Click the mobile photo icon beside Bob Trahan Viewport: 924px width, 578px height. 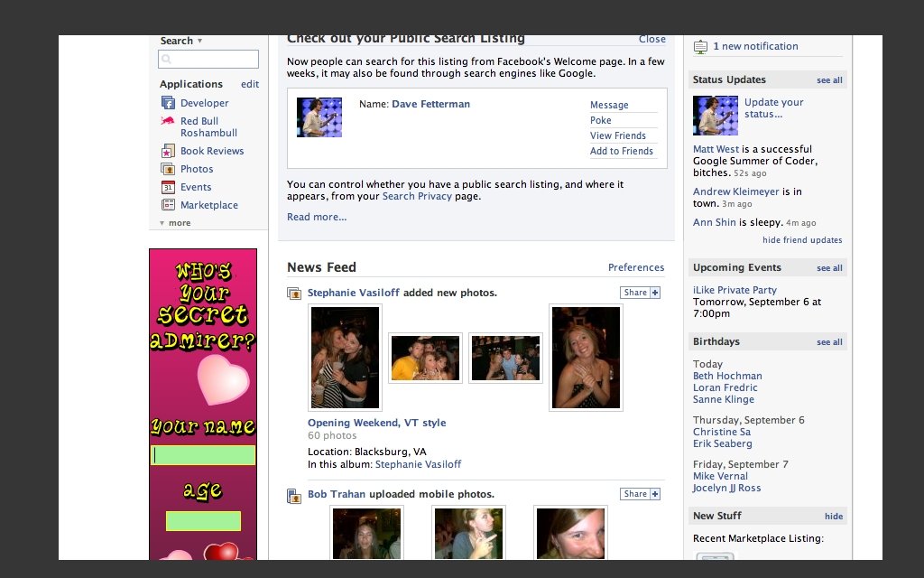(293, 496)
